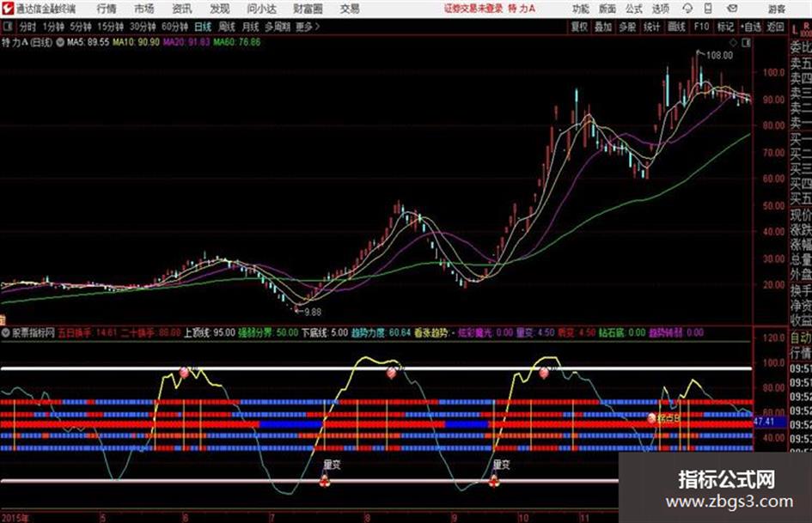Open the 功能 menu
The height and width of the screenshot is (523, 812).
pos(581,9)
